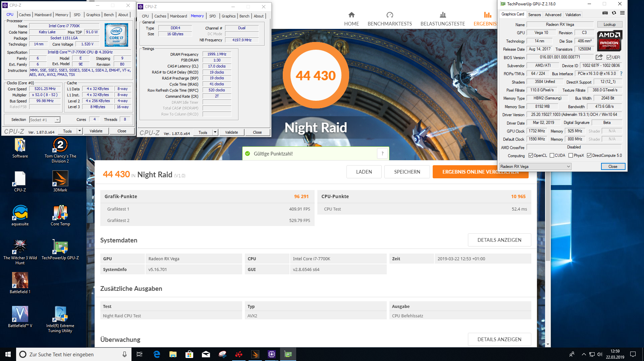Viewport: 644px width, 361px height.
Task: Switch to Validation tab in GPU-Z
Action: [x=573, y=15]
